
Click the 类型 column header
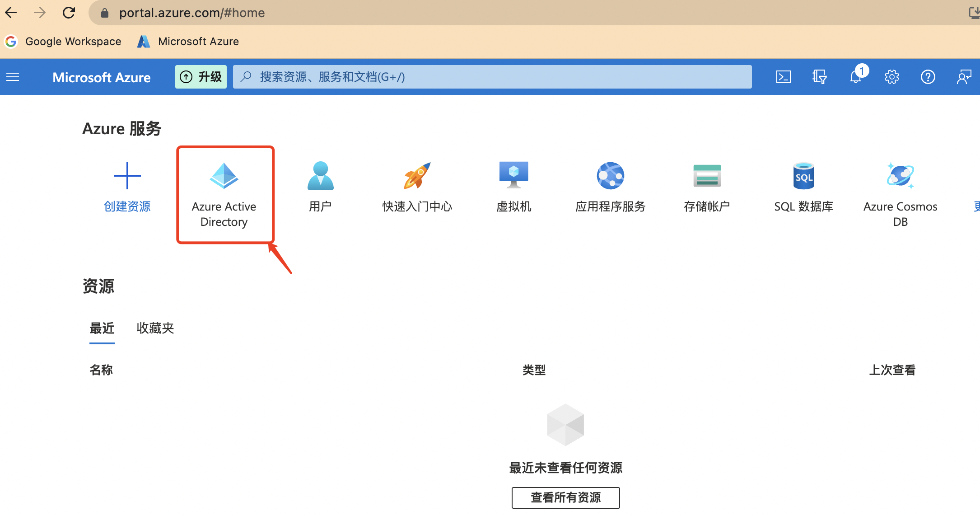(534, 370)
